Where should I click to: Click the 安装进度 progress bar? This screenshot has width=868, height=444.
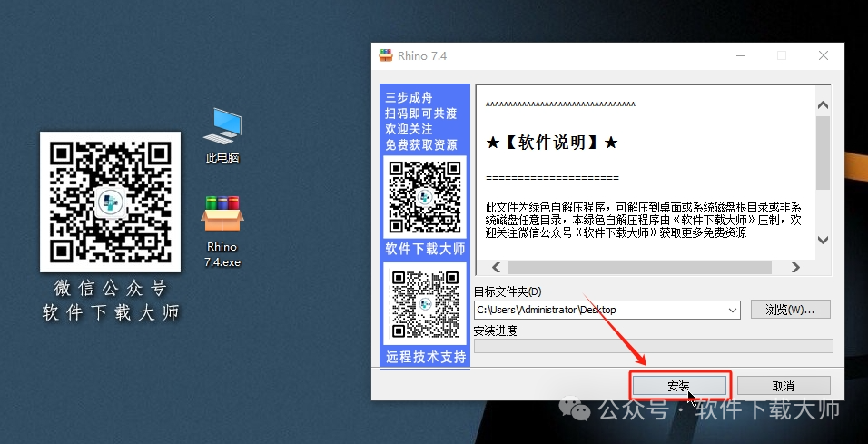pyautogui.click(x=653, y=346)
